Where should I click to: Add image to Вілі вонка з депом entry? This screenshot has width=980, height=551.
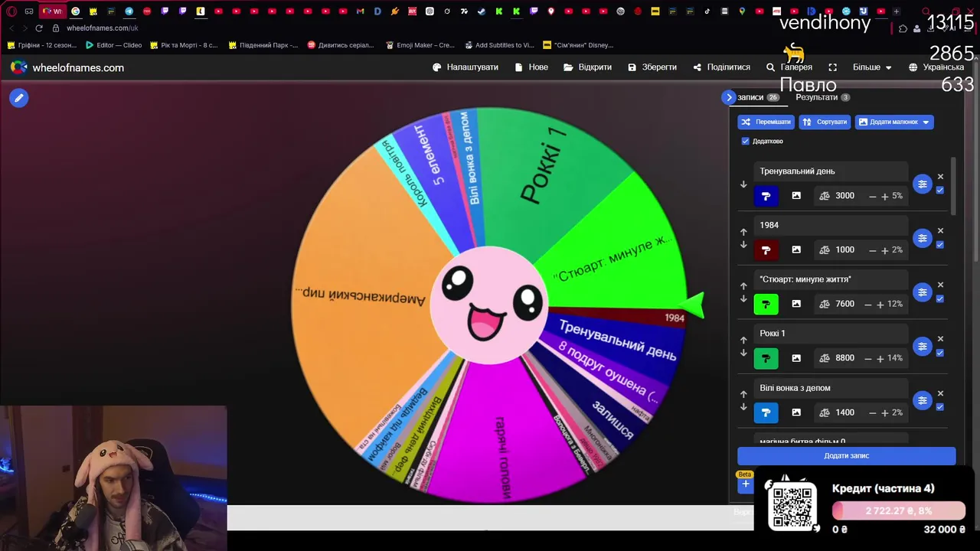tap(796, 412)
